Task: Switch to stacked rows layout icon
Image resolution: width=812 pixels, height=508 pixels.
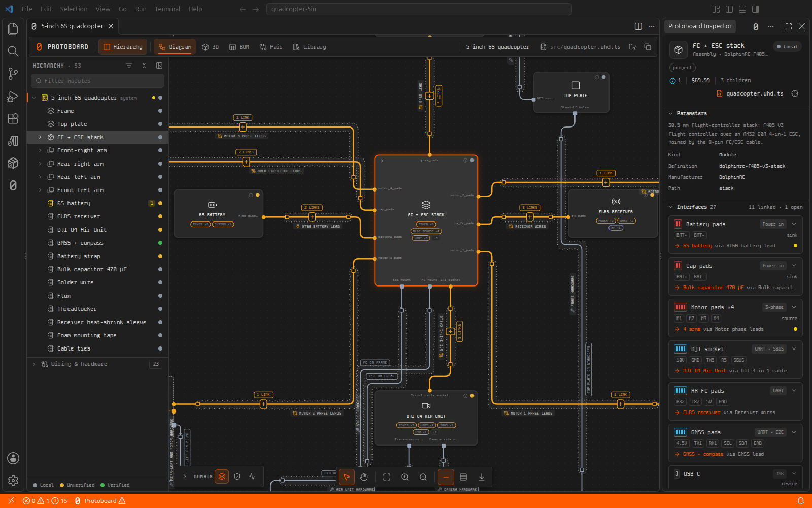Action: [x=463, y=477]
